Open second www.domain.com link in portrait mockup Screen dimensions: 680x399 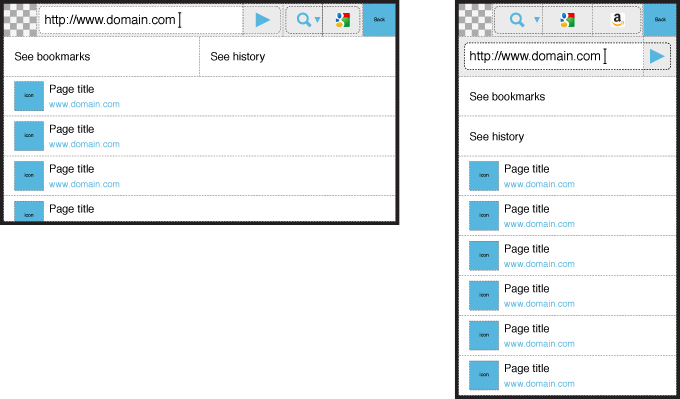539,224
